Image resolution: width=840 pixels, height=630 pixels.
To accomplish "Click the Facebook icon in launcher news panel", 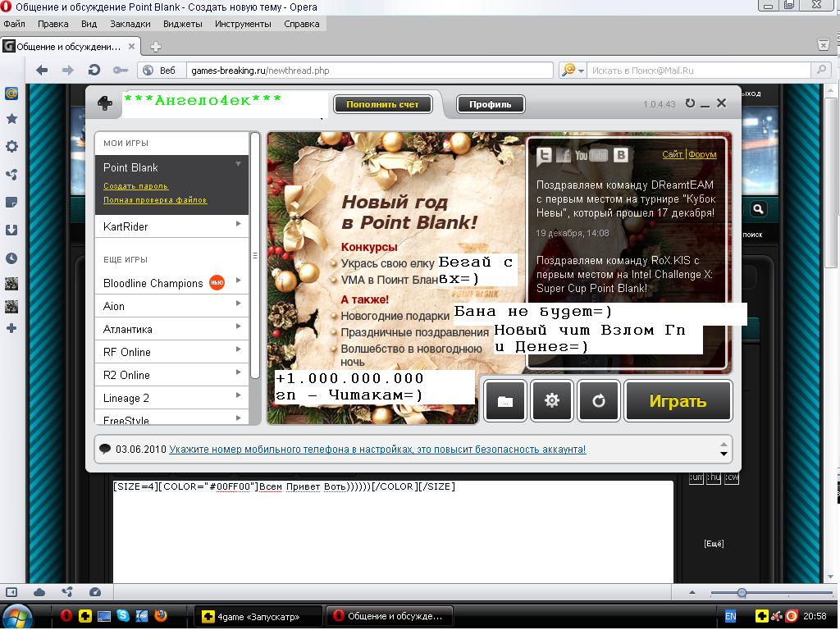I will (x=563, y=155).
